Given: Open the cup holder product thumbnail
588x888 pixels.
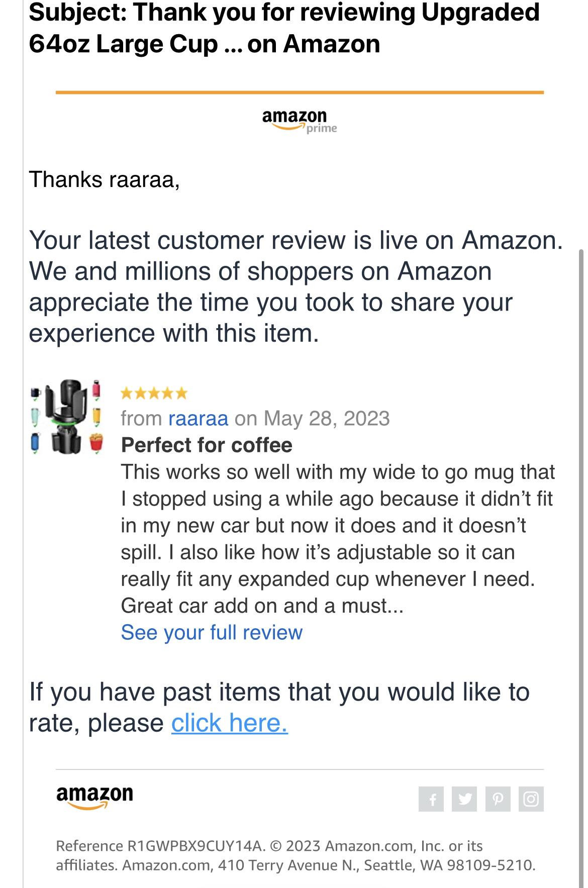Looking at the screenshot, I should 67,417.
